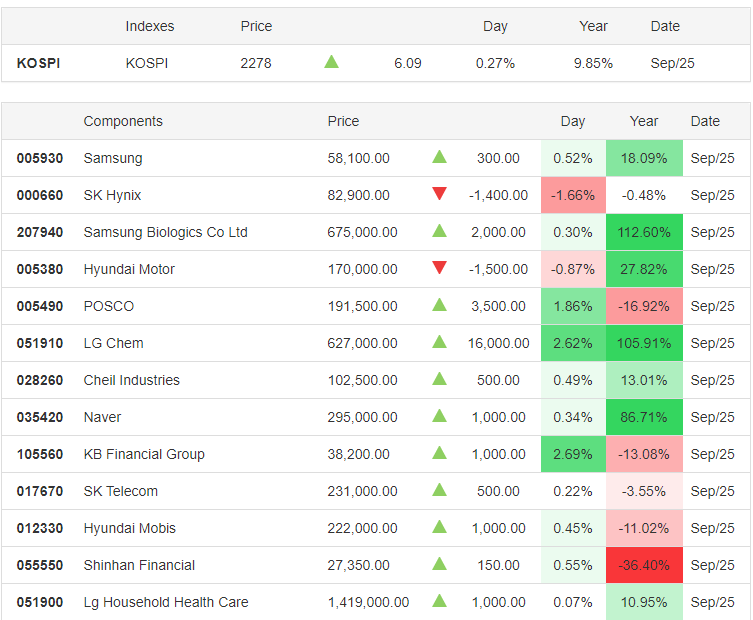
Task: Click the price 58,100.00
Action: pos(358,158)
